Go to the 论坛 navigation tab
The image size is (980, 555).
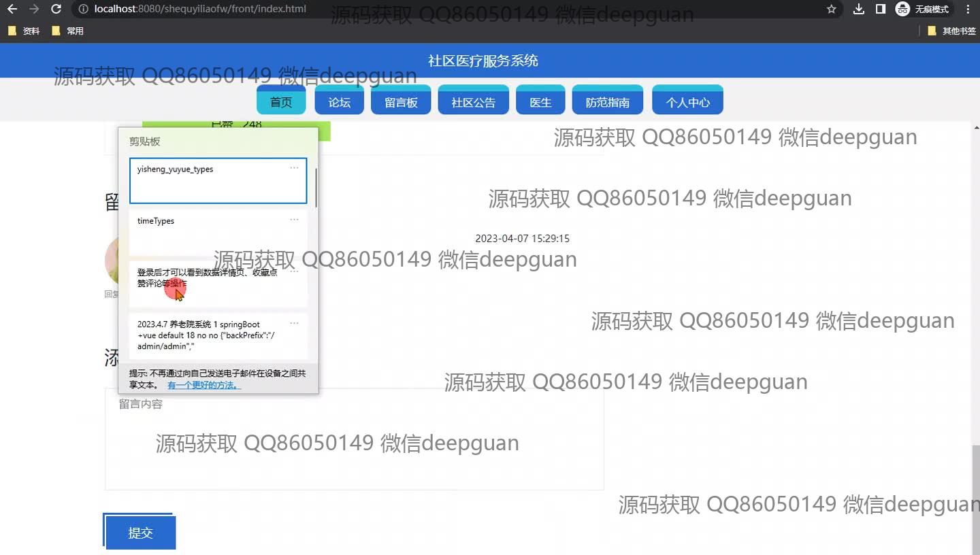click(339, 103)
